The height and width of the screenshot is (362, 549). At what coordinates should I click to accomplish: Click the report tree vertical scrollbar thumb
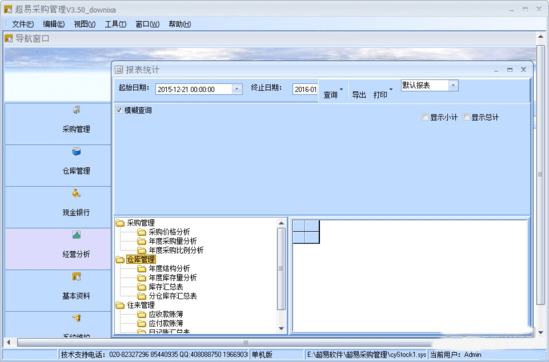pos(281,269)
